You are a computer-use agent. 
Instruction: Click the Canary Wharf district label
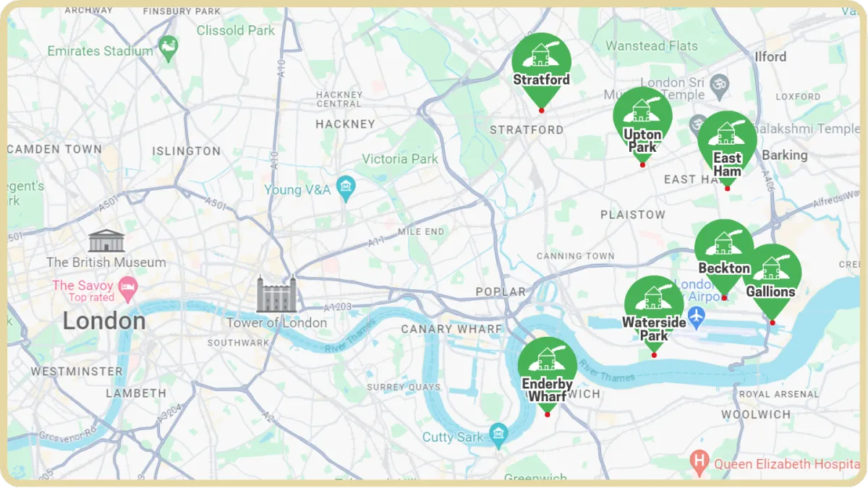tap(451, 329)
